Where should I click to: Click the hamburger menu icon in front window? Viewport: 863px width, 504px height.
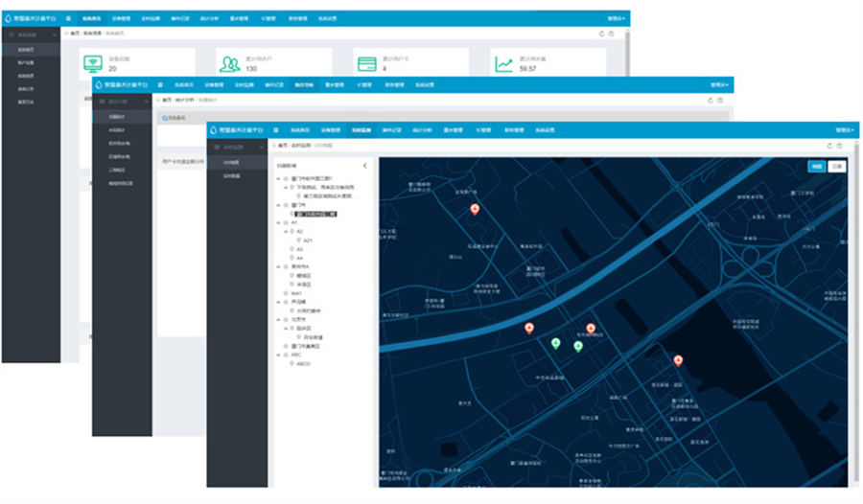tap(276, 128)
